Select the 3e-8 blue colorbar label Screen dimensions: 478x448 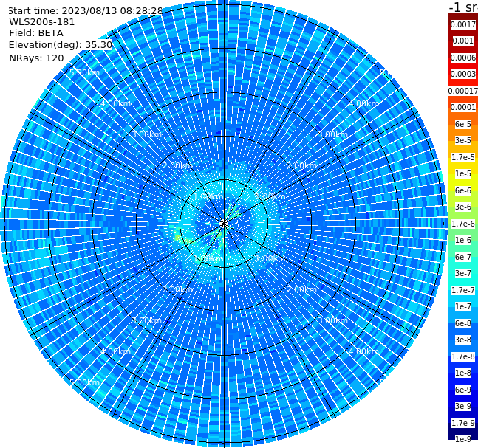[x=463, y=340]
